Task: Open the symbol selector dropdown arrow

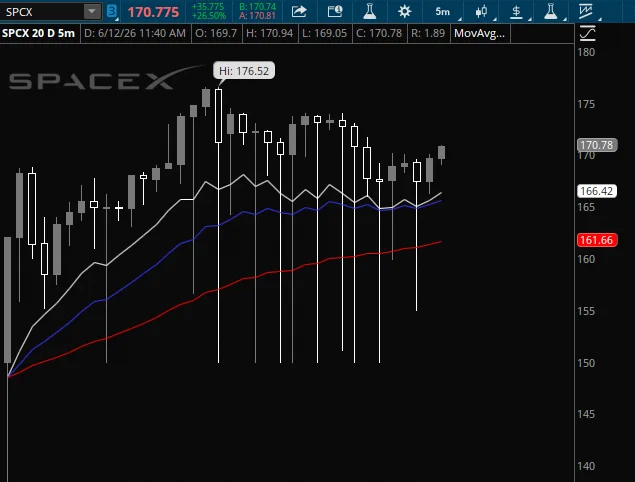Action: click(92, 12)
